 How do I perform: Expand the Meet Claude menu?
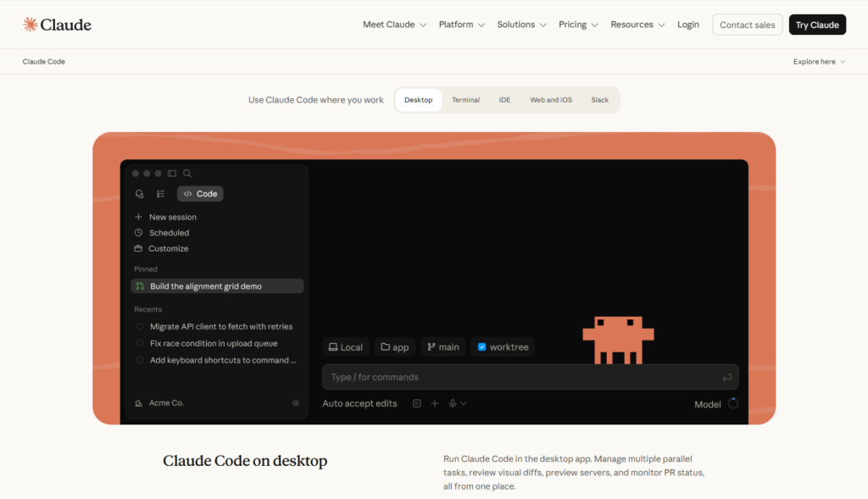click(x=394, y=25)
